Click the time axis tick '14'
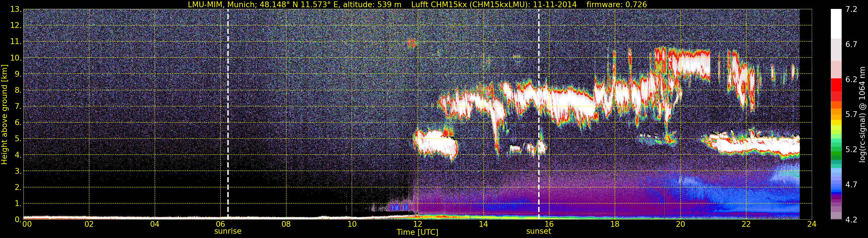This screenshot has height=238, width=868. (x=483, y=224)
